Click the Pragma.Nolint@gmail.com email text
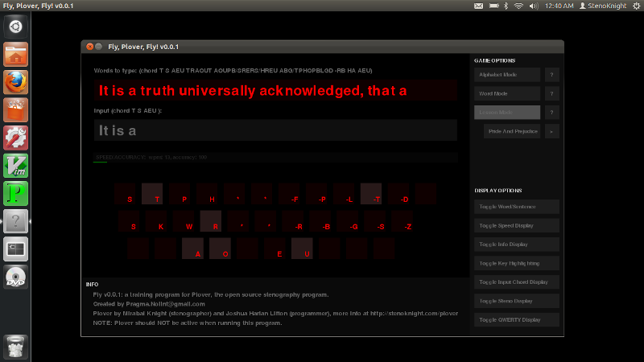644x362 pixels. click(165, 304)
